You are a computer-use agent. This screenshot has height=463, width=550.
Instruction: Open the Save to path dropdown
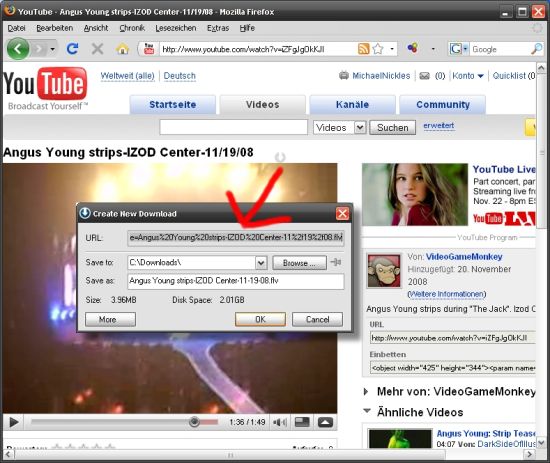click(x=261, y=263)
